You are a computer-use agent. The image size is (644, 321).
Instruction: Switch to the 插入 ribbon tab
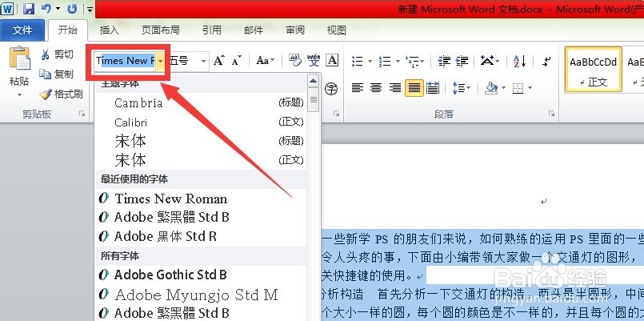[110, 30]
